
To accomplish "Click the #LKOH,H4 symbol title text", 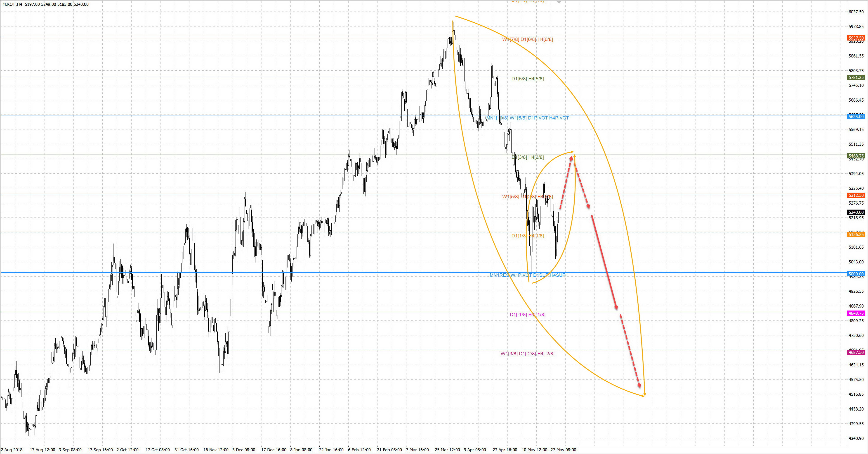I will [12, 4].
